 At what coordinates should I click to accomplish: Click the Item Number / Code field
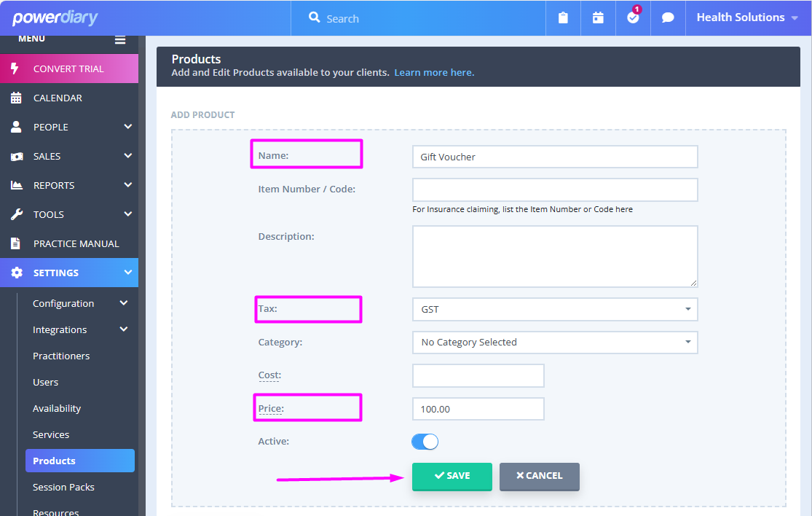(x=555, y=190)
